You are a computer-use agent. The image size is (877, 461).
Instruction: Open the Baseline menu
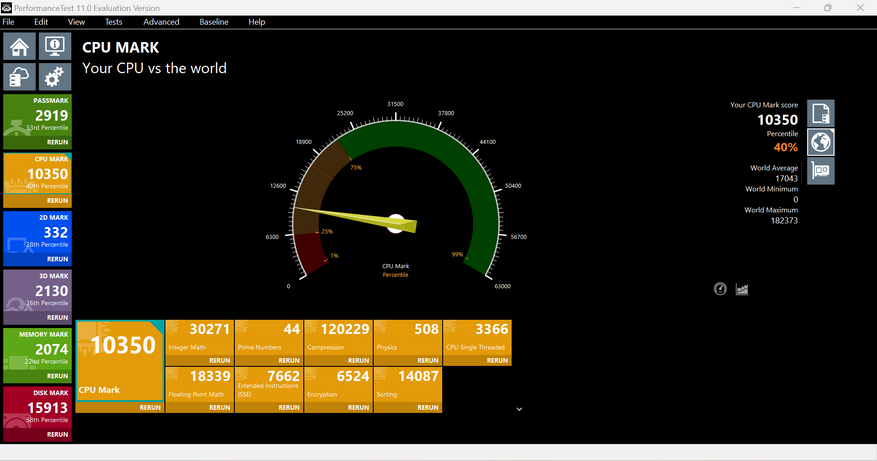[x=214, y=22]
